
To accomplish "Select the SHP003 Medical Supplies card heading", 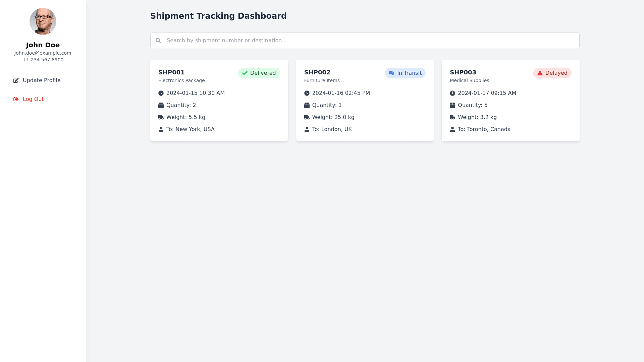I will (463, 72).
